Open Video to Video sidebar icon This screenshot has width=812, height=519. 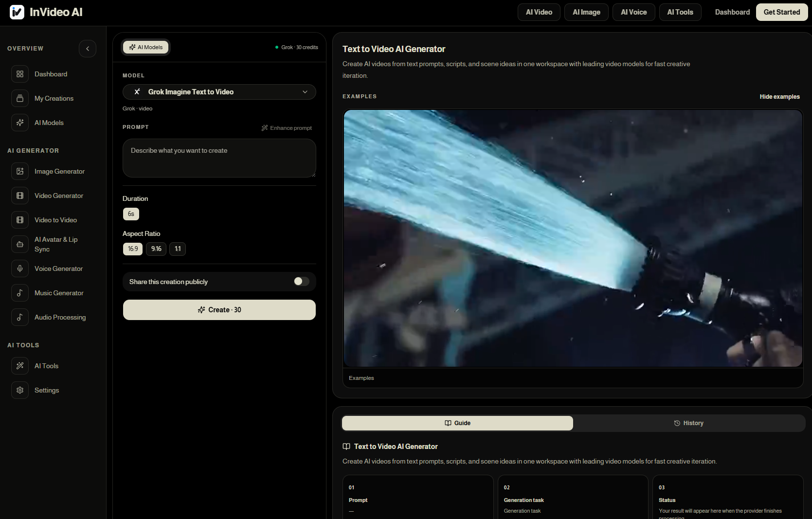(20, 220)
